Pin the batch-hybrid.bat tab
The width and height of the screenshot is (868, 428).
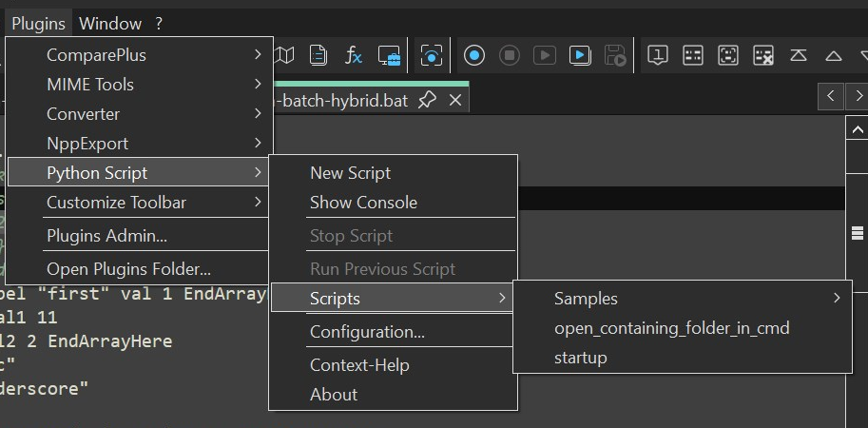[x=428, y=100]
